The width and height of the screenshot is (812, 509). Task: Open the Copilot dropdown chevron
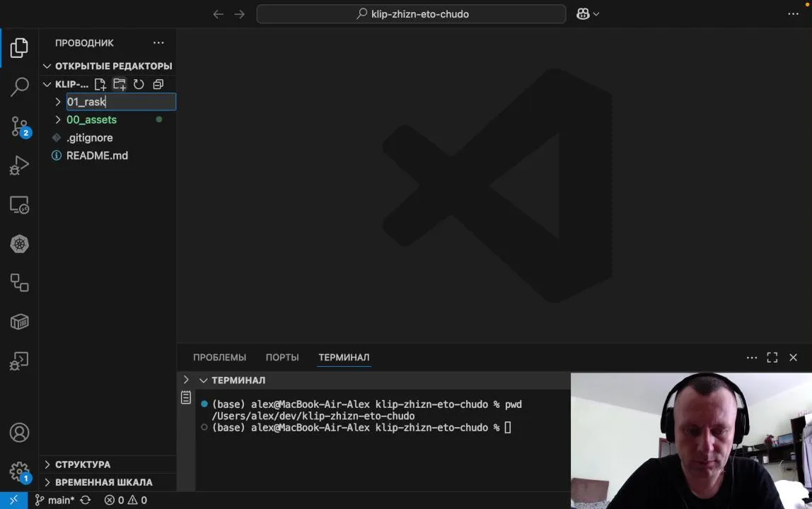click(596, 14)
